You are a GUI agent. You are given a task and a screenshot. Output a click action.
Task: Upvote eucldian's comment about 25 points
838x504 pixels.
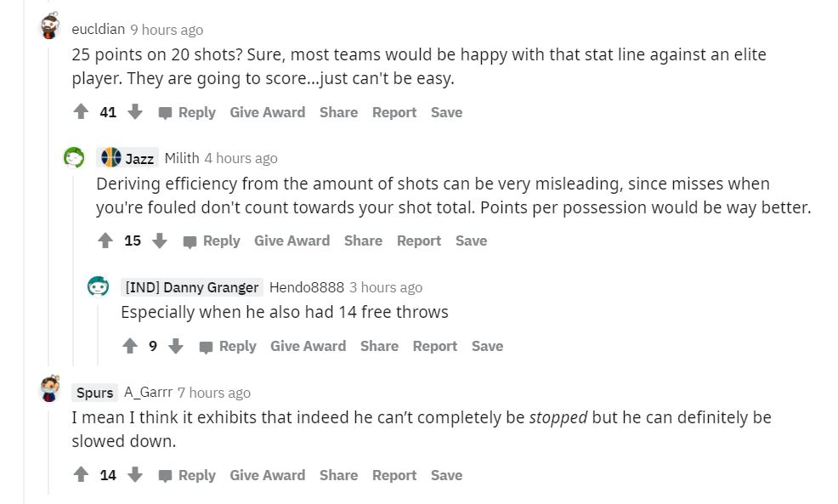tap(81, 111)
